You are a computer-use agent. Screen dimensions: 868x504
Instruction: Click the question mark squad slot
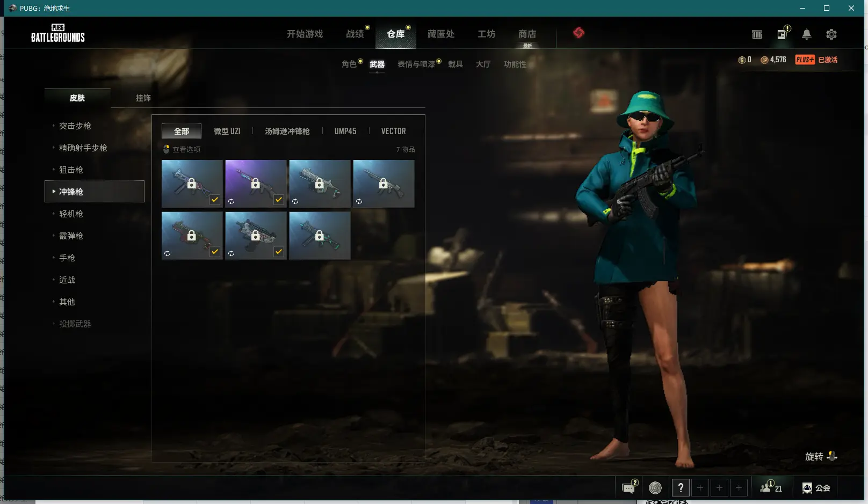[681, 487]
